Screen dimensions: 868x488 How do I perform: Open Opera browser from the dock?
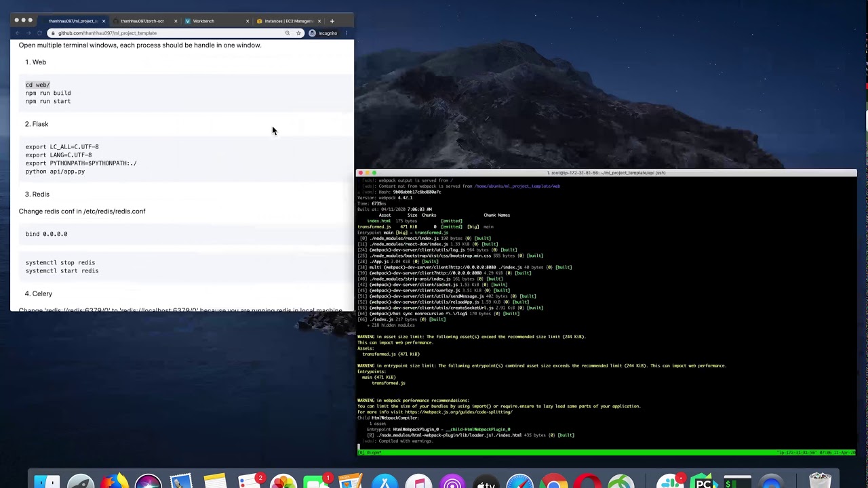pyautogui.click(x=587, y=482)
